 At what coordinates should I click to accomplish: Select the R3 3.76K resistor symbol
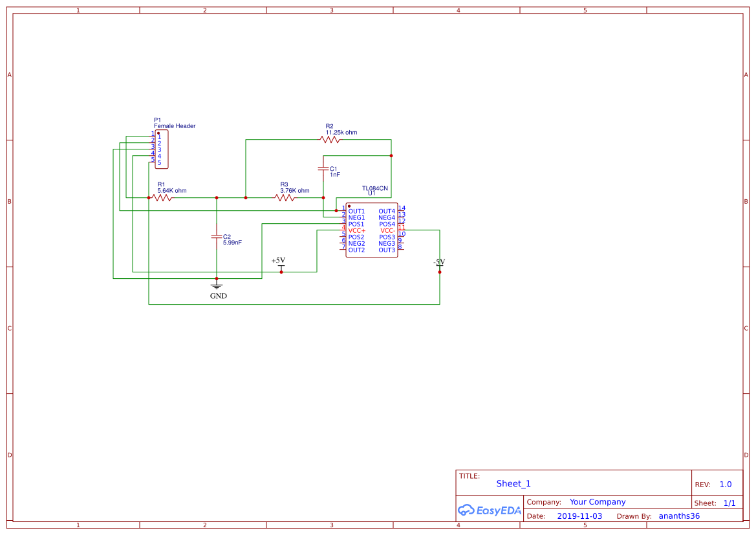pyautogui.click(x=285, y=198)
